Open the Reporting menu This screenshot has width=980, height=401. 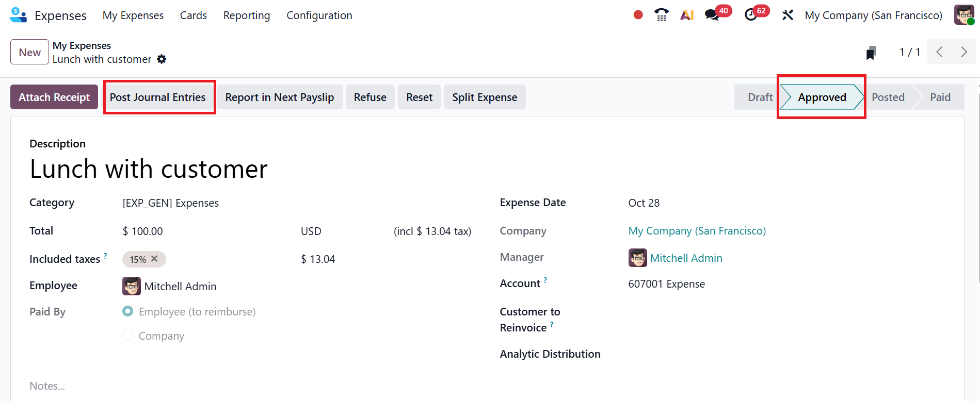coord(246,15)
